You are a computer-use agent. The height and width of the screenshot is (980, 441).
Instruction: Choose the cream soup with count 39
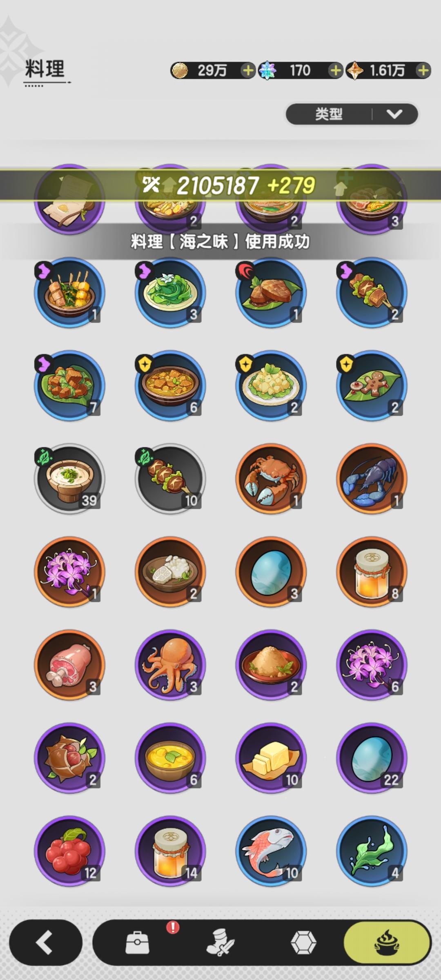pyautogui.click(x=69, y=479)
